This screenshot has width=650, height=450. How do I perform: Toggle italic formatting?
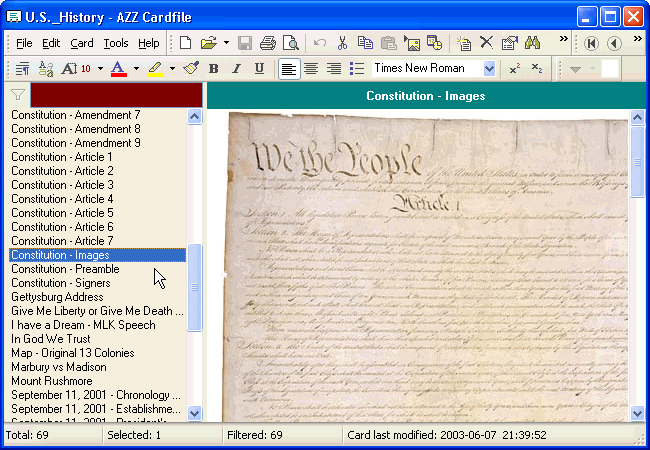click(x=236, y=68)
